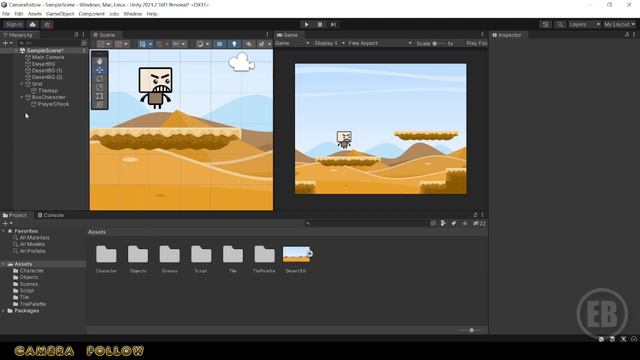Expand the Packages folder tree
The width and height of the screenshot is (640, 360).
[x=4, y=311]
